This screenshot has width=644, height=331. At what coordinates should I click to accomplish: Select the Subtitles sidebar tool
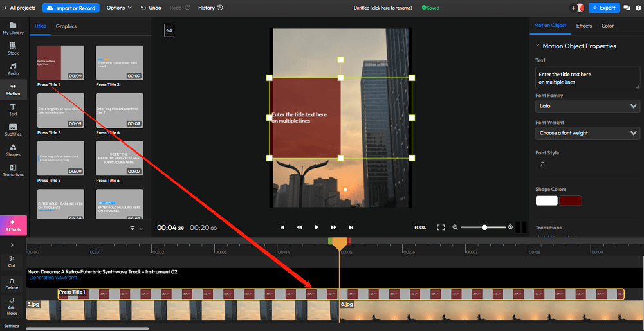tap(13, 129)
